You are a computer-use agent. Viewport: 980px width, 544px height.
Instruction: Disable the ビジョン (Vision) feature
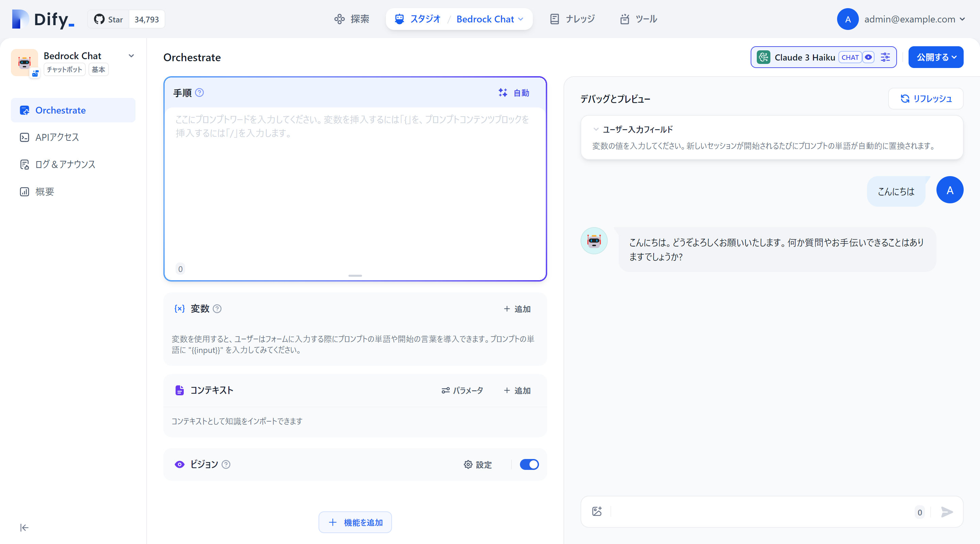pyautogui.click(x=529, y=464)
